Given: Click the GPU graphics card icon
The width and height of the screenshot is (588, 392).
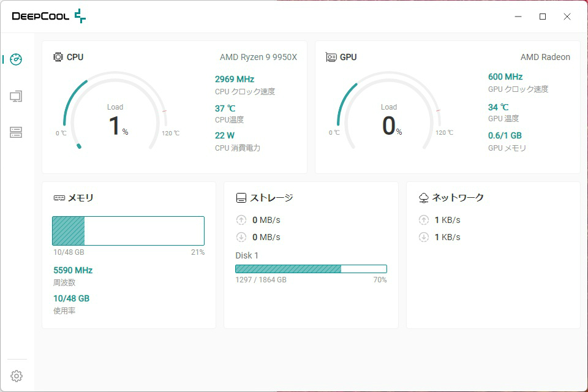Looking at the screenshot, I should 331,57.
